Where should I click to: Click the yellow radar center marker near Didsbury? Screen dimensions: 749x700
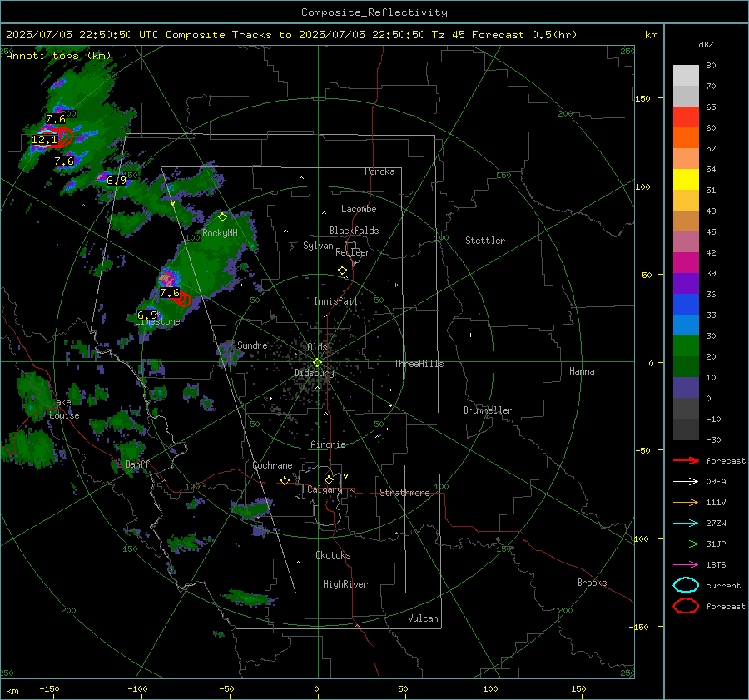click(x=317, y=363)
